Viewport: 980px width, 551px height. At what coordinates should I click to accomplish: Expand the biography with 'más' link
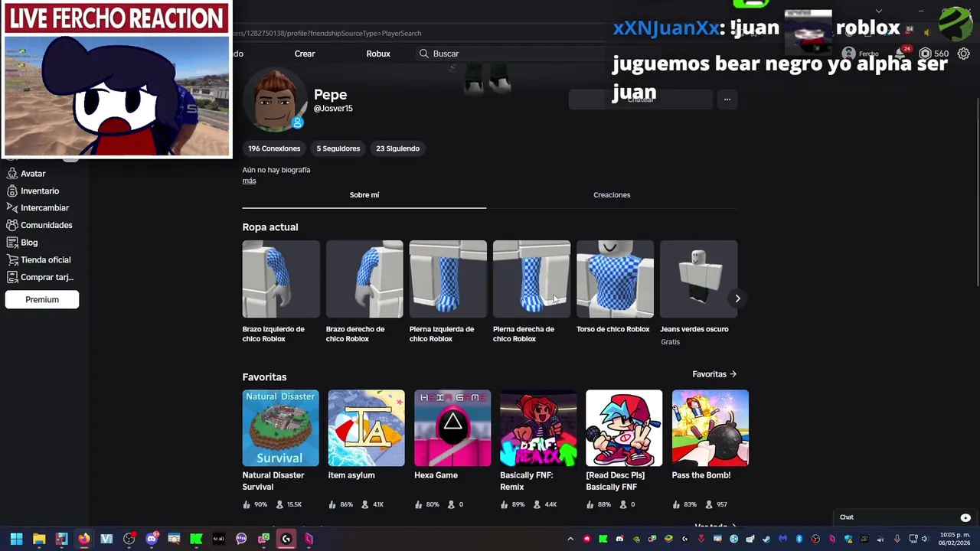click(249, 181)
